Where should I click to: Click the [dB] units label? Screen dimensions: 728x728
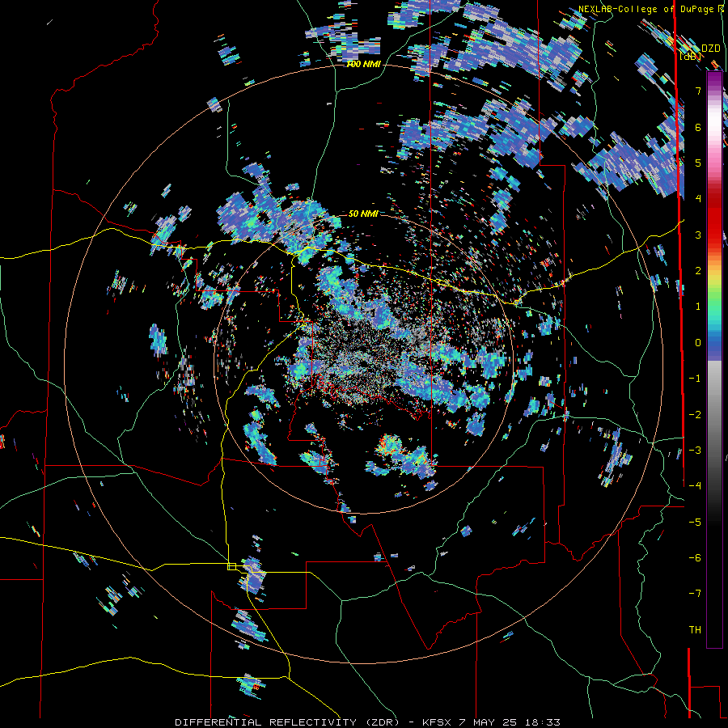click(691, 56)
